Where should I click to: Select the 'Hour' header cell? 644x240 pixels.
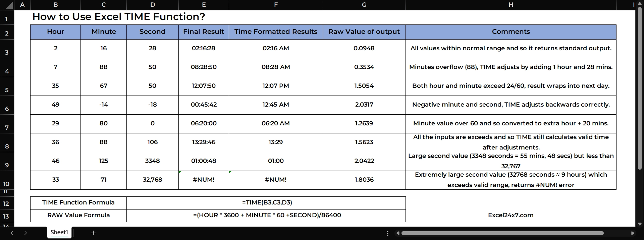point(56,32)
